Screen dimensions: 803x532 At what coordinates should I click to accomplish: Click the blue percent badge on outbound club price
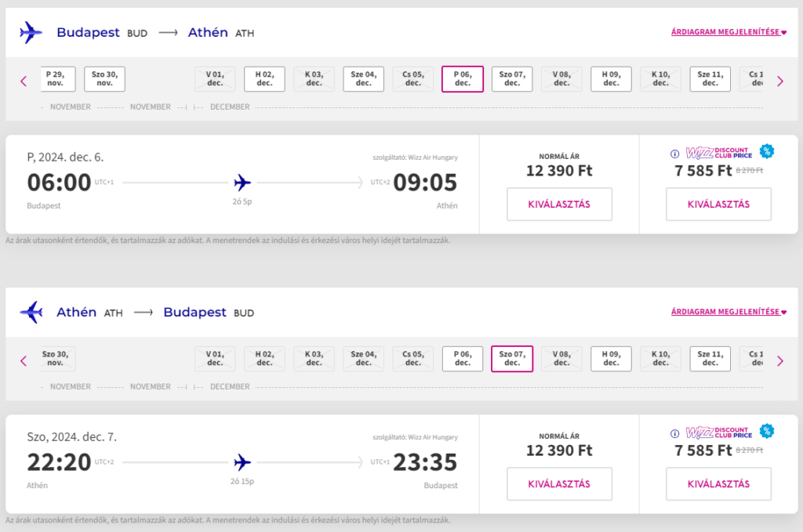tap(767, 151)
